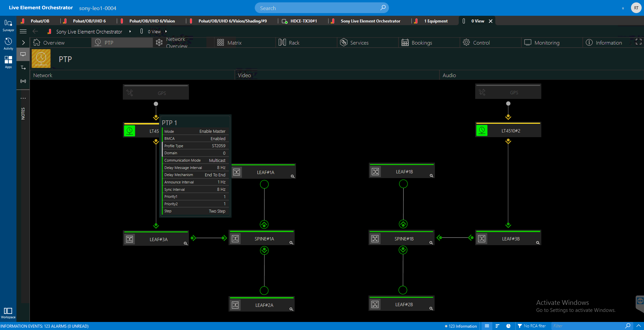
Task: Expand breadcrumb arrow after Sony Live Element Orchestrator
Action: (x=130, y=32)
